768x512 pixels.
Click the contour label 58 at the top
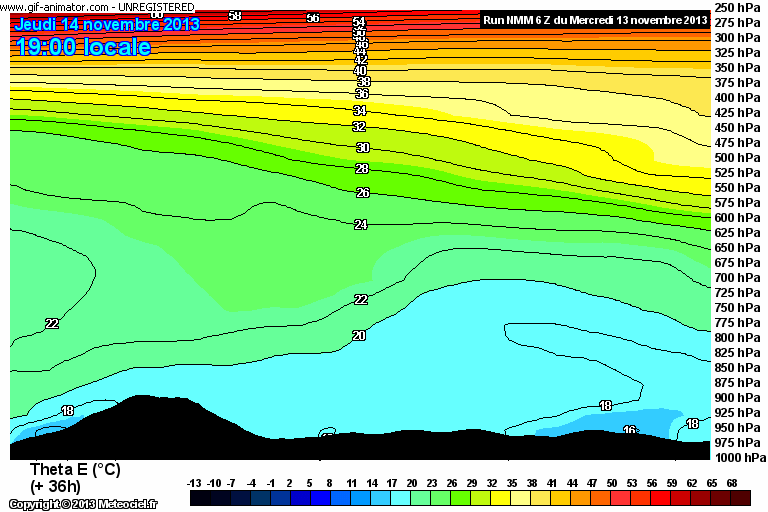click(x=235, y=16)
